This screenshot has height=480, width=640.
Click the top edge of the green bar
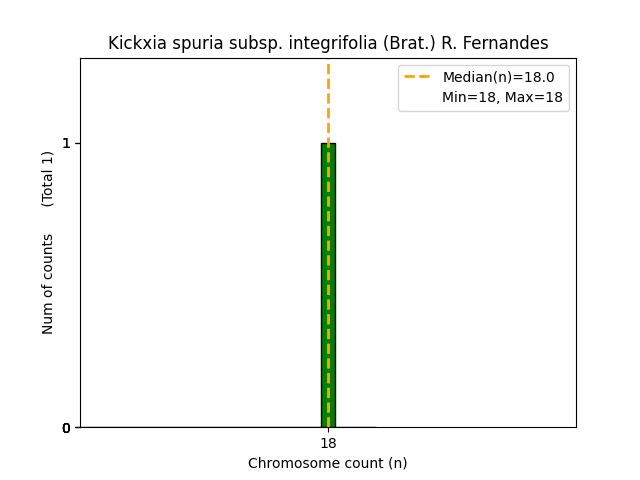click(328, 144)
